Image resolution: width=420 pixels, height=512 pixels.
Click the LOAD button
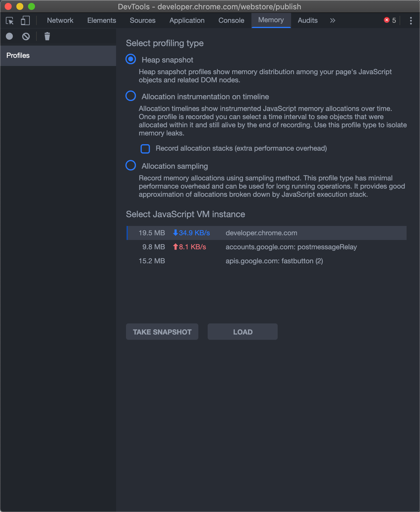pyautogui.click(x=242, y=332)
